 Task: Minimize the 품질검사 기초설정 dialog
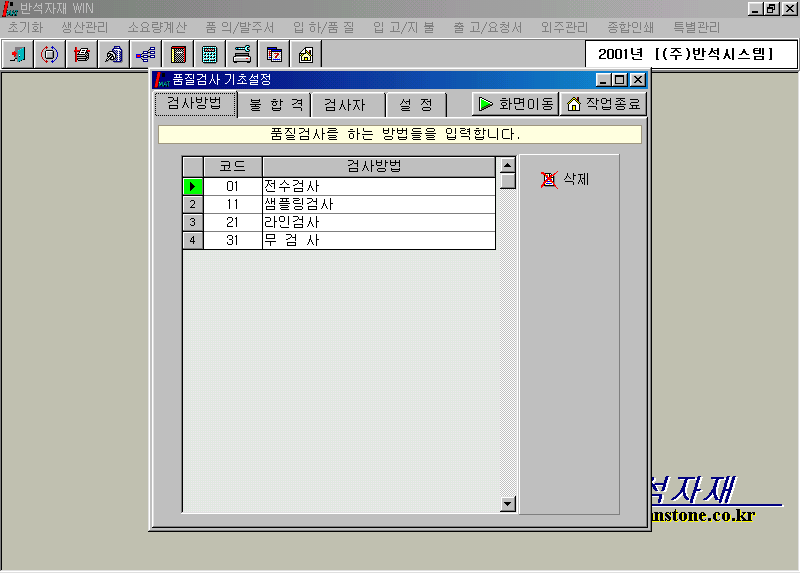click(x=604, y=80)
